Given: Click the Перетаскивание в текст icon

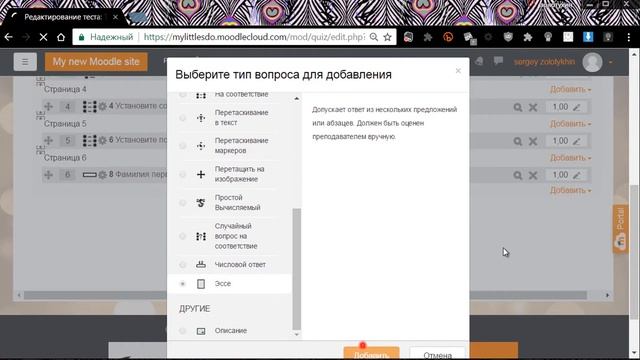Looking at the screenshot, I should [x=201, y=118].
